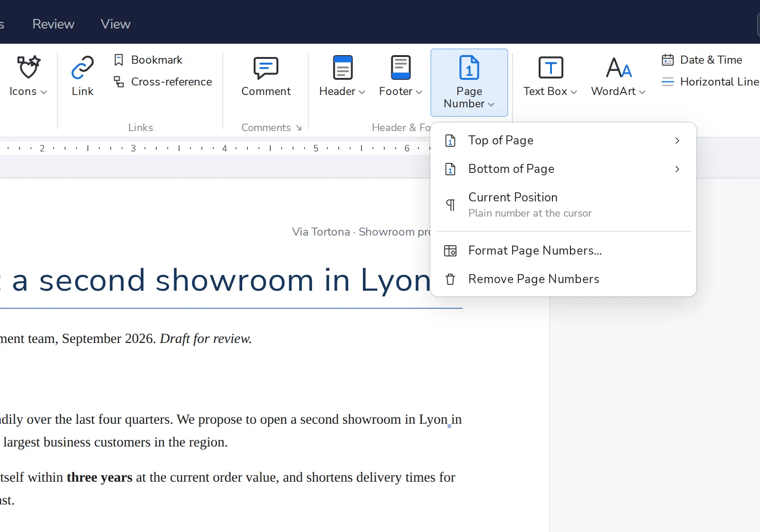Click the Horizontal Line button label

720,82
